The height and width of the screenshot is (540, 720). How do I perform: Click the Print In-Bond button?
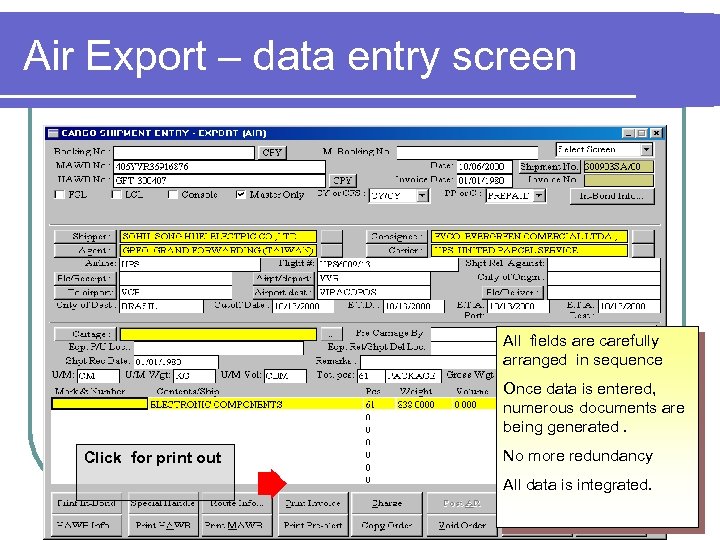(86, 503)
